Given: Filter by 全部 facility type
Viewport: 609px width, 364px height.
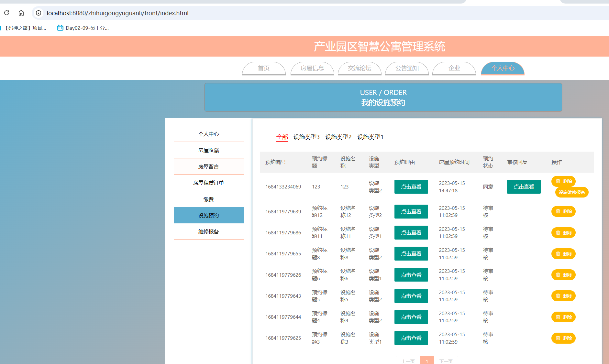Looking at the screenshot, I should click(x=282, y=137).
